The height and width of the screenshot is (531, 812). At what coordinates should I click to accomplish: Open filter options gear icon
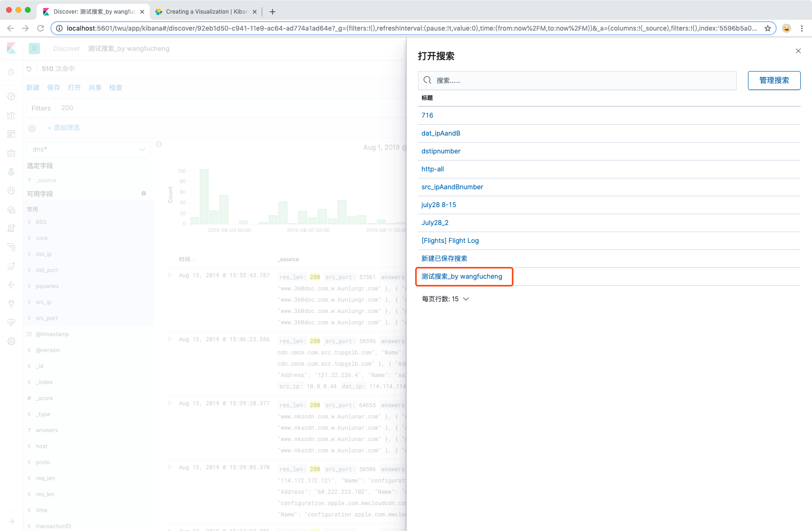[32, 128]
